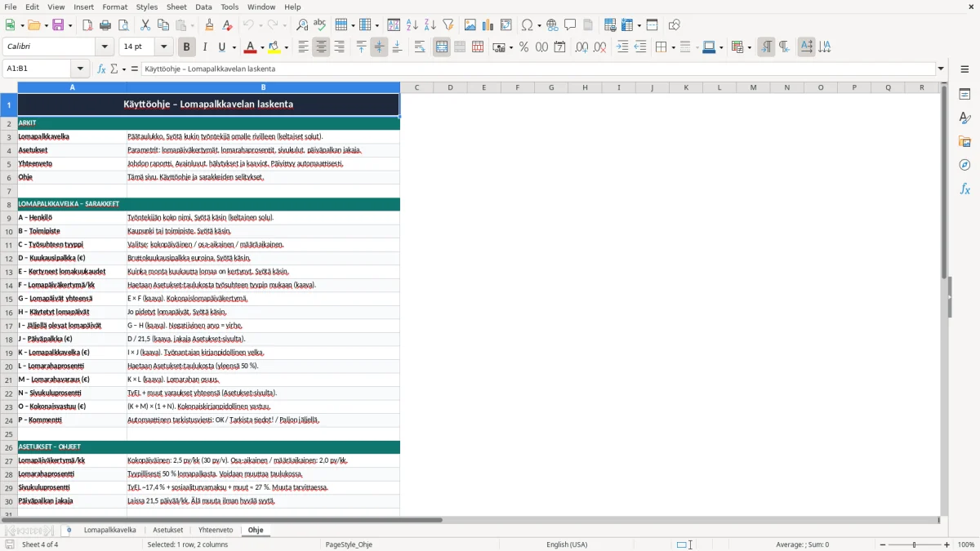Open the Gallery sidebar icon

(x=964, y=141)
